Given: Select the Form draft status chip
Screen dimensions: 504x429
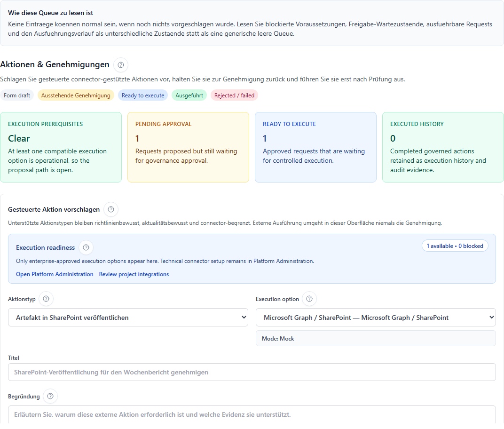Looking at the screenshot, I should [17, 95].
